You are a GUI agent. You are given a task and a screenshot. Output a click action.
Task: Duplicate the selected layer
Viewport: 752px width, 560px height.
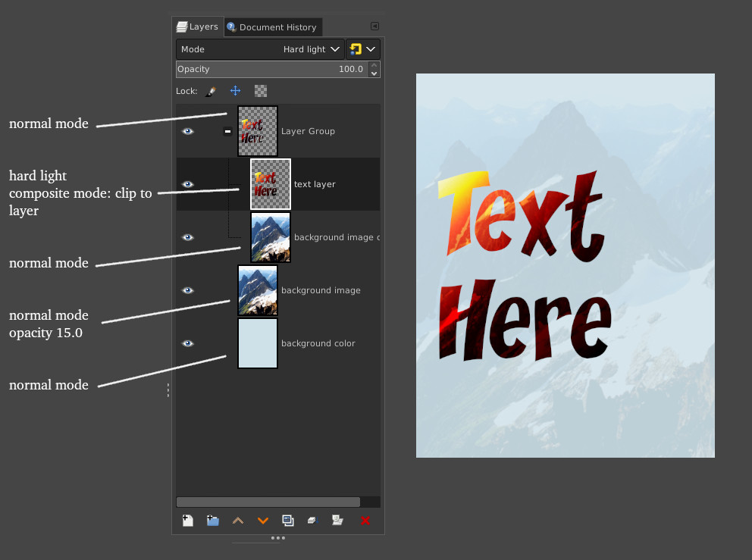click(288, 521)
